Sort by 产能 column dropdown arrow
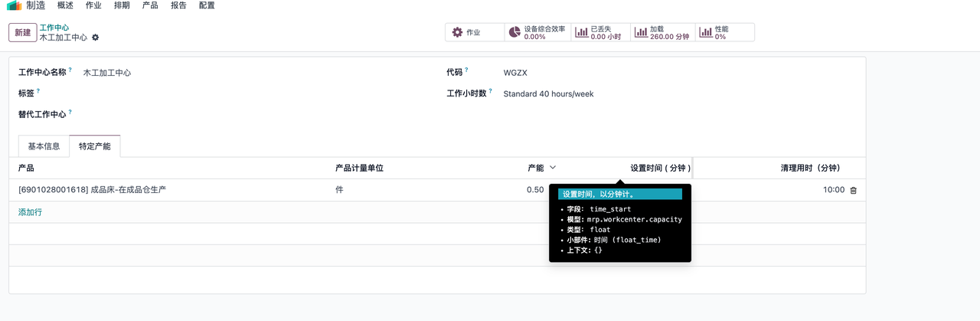980x321 pixels. click(x=553, y=168)
